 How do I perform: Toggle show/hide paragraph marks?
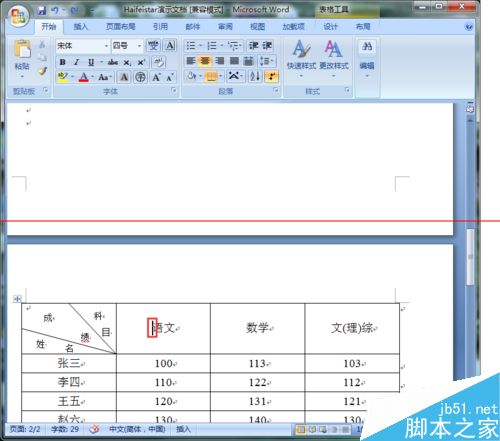click(x=271, y=76)
